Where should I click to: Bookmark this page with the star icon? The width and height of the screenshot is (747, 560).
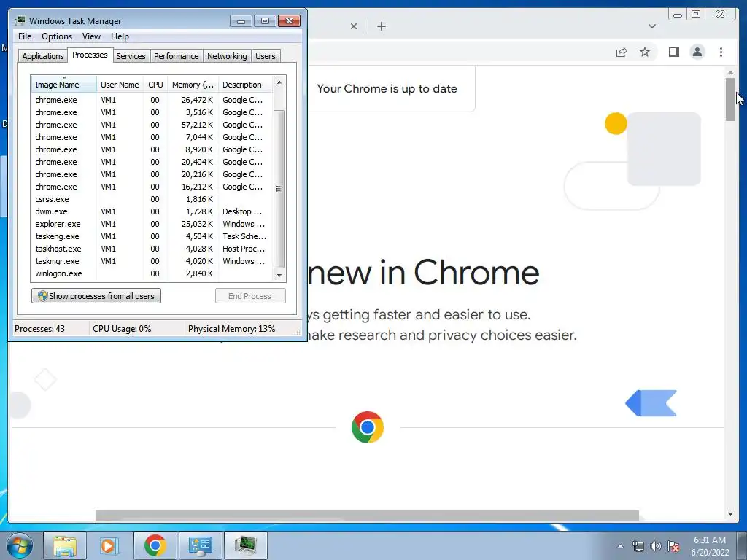coord(645,52)
